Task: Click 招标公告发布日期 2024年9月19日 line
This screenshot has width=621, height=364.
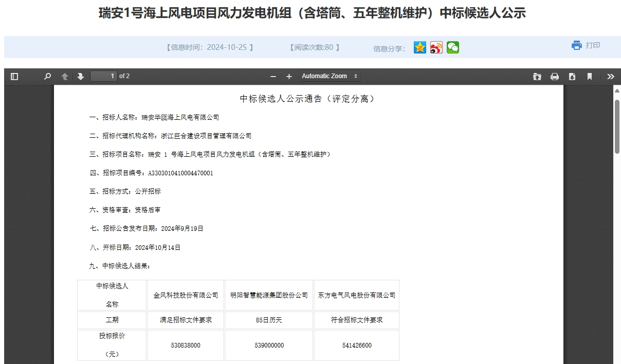Action: (147, 228)
